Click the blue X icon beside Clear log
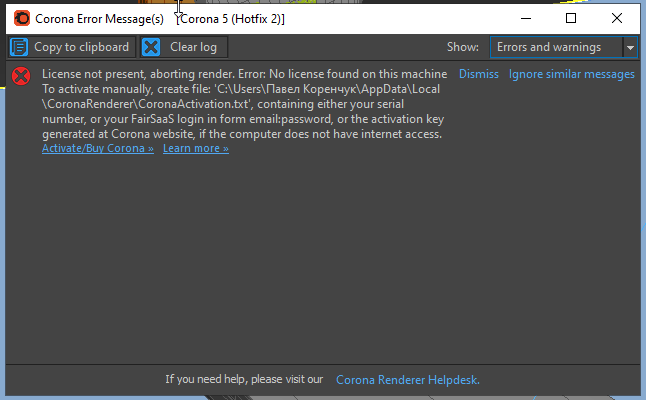The image size is (646, 400). (151, 47)
